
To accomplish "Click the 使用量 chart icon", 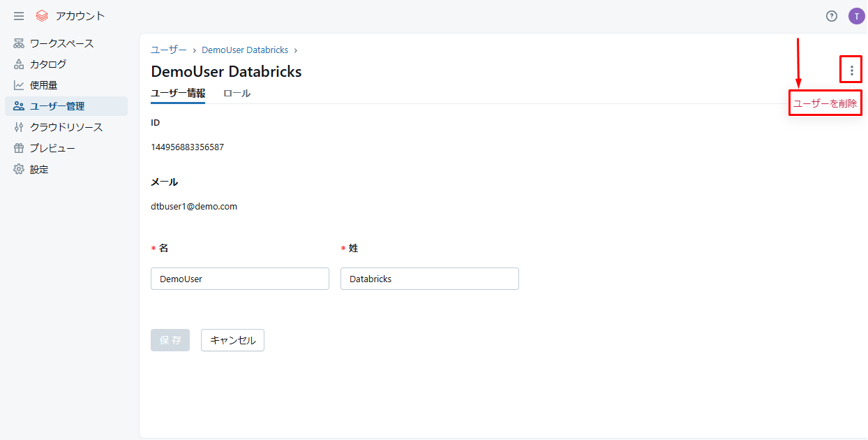I will pyautogui.click(x=19, y=85).
